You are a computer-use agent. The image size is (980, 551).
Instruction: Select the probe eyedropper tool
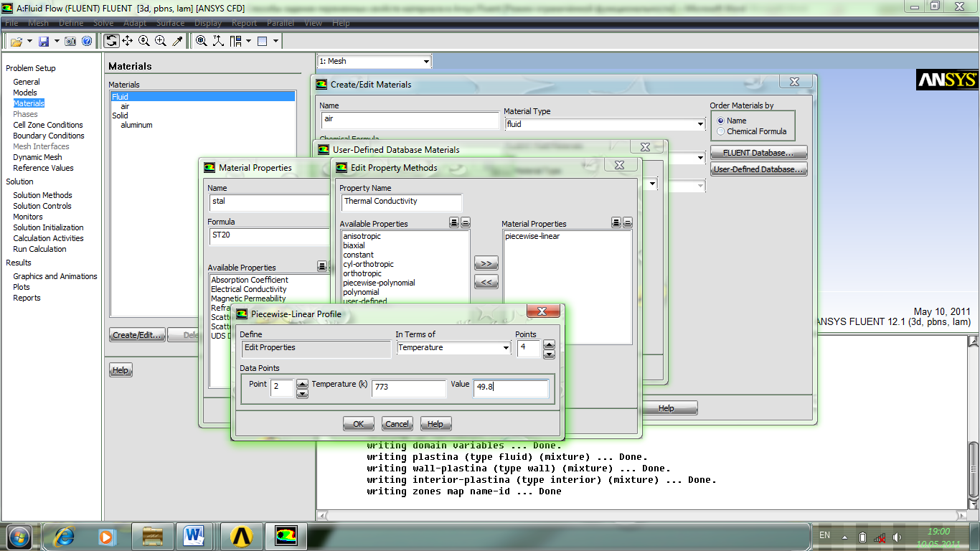click(177, 41)
